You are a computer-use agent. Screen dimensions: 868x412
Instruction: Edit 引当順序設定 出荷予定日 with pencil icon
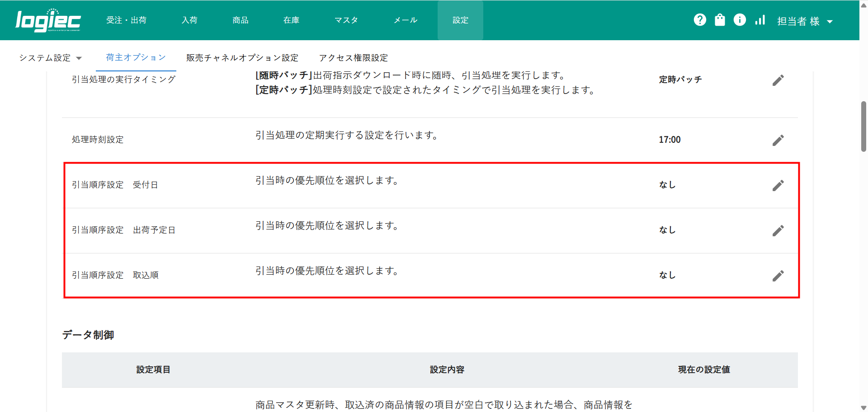pos(778,230)
